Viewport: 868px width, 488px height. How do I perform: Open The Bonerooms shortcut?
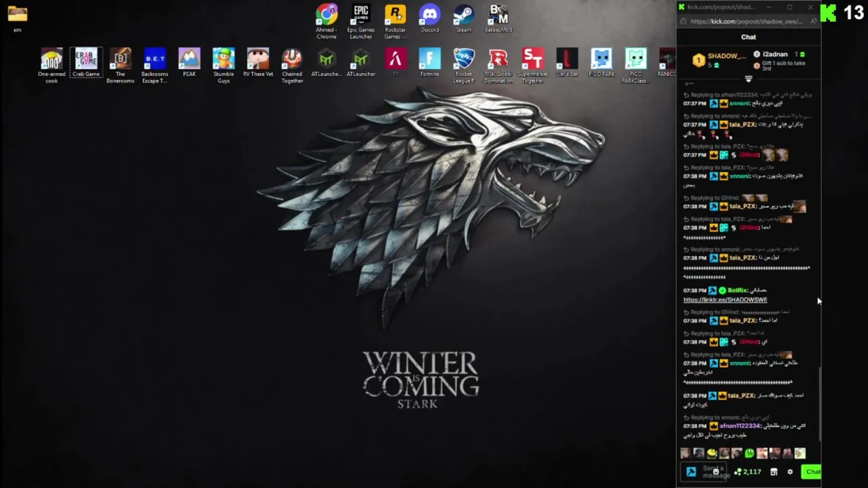120,66
